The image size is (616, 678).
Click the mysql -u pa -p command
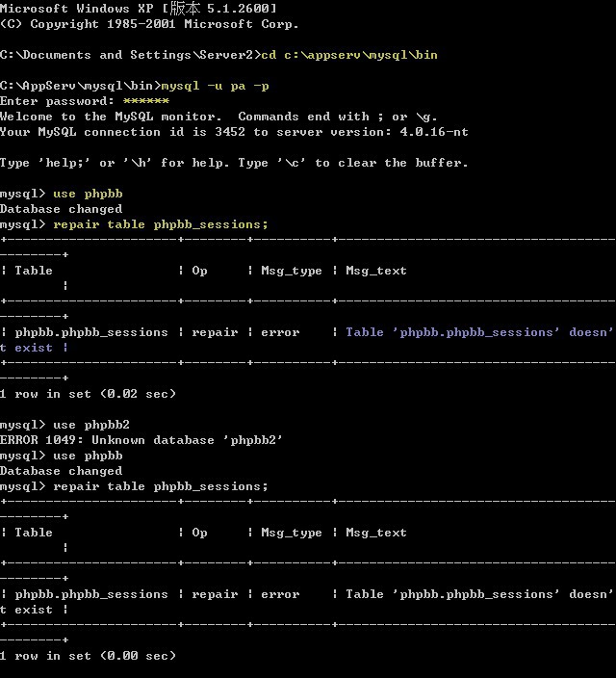point(215,86)
